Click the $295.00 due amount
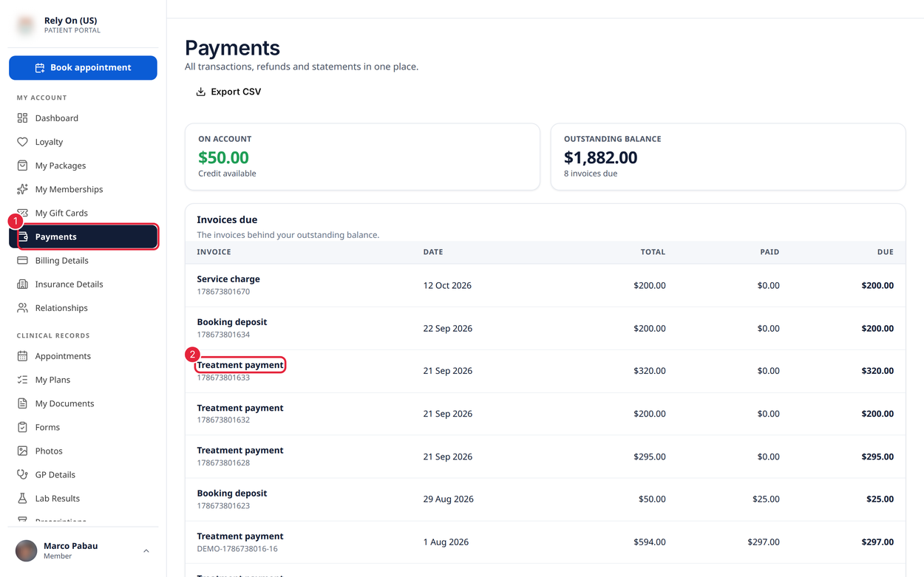This screenshot has width=924, height=577. coord(877,457)
